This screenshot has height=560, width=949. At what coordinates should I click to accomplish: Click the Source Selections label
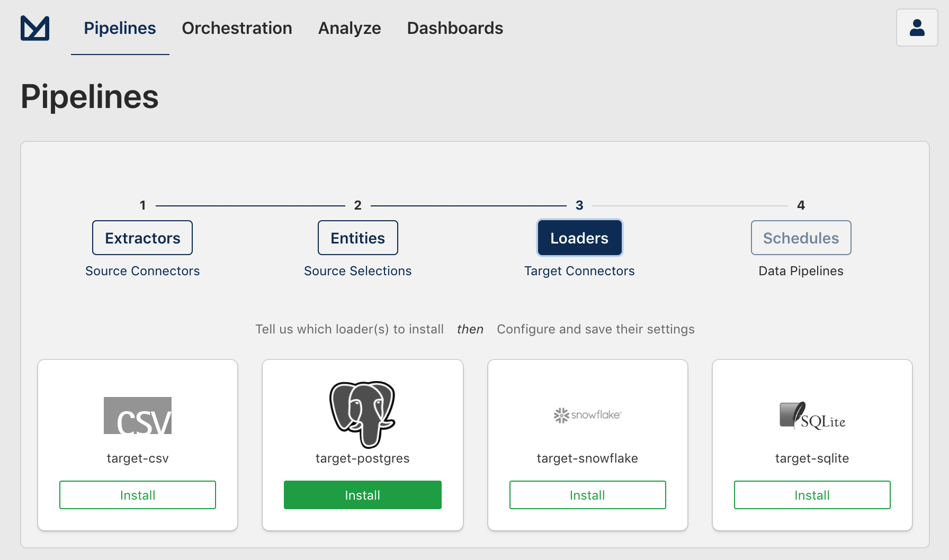(x=358, y=271)
